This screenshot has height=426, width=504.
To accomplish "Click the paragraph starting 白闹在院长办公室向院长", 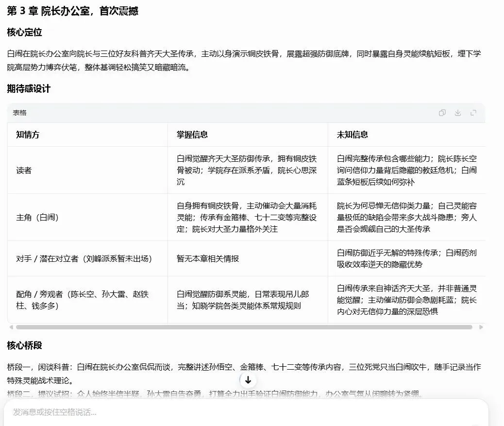I will coord(244,60).
